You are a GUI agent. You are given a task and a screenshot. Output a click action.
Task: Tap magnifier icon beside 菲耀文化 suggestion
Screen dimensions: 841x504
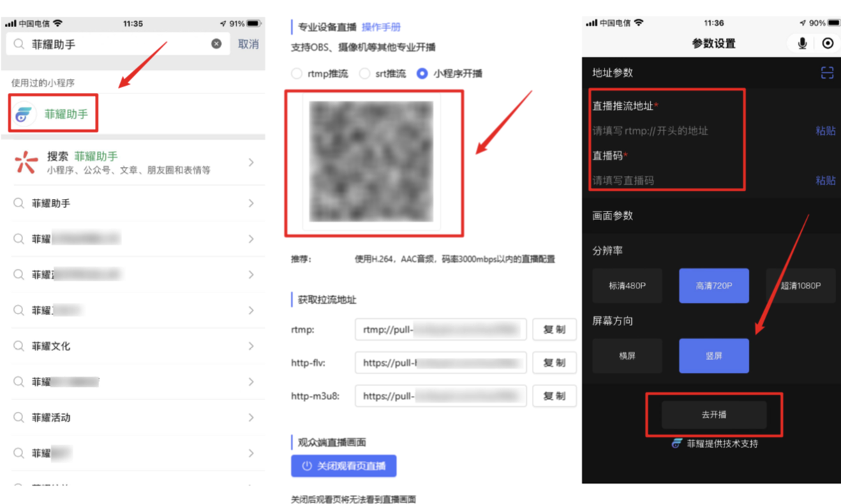19,346
